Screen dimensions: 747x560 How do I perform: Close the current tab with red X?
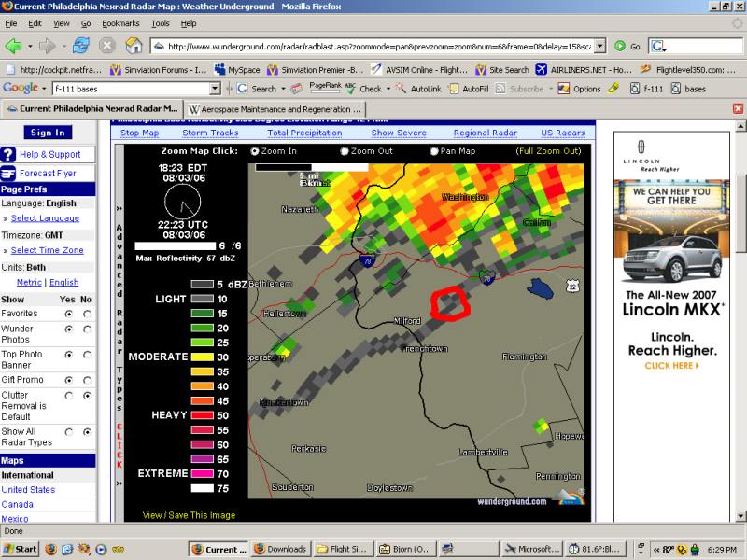tap(739, 108)
